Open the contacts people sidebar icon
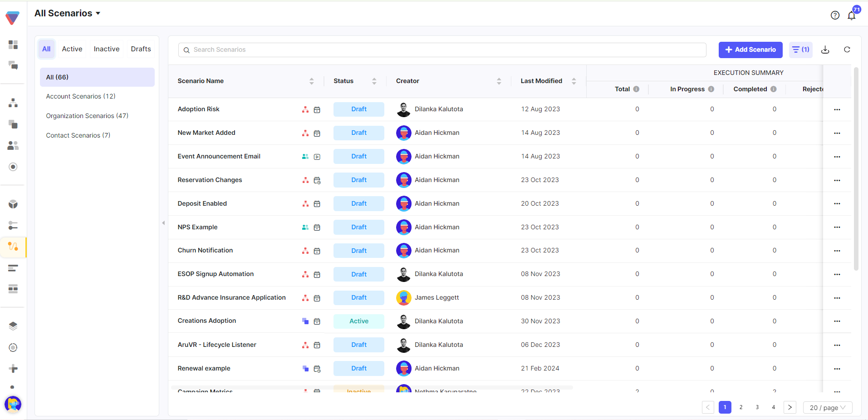 tap(13, 145)
